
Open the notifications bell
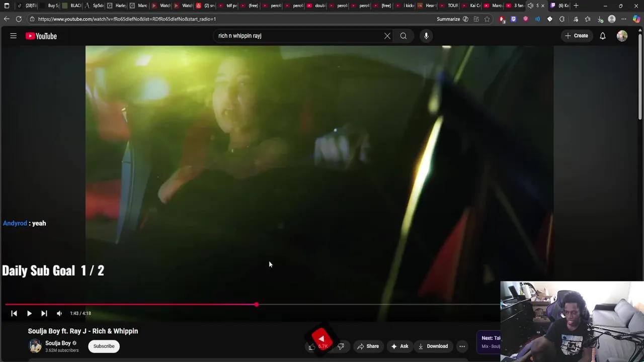pos(603,36)
